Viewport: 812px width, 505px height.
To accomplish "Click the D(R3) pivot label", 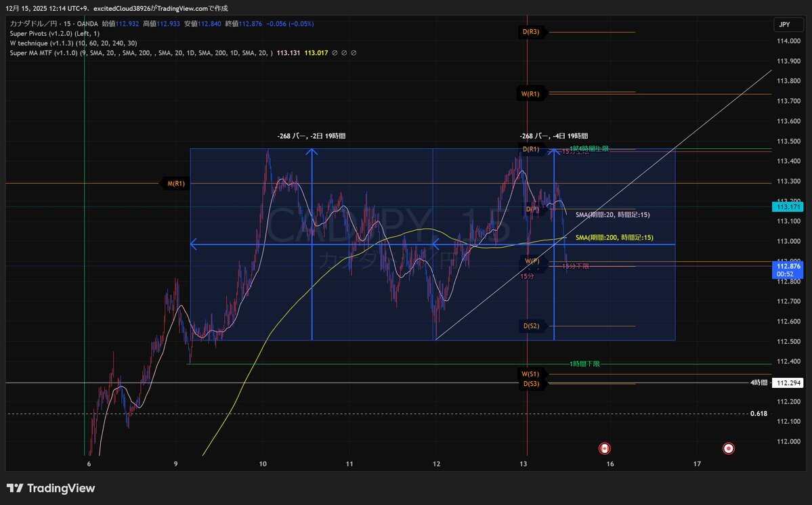I will click(x=530, y=32).
